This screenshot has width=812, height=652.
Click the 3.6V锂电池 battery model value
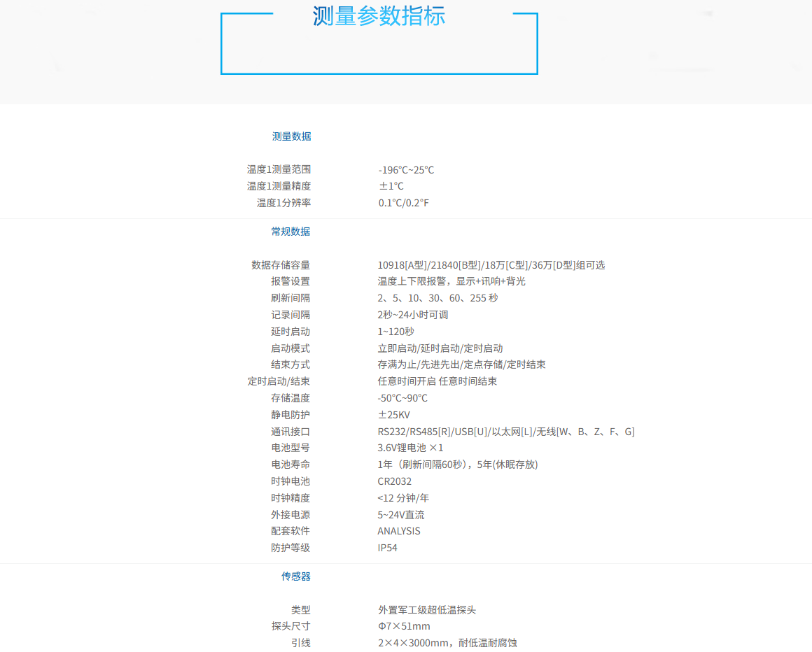(x=410, y=448)
